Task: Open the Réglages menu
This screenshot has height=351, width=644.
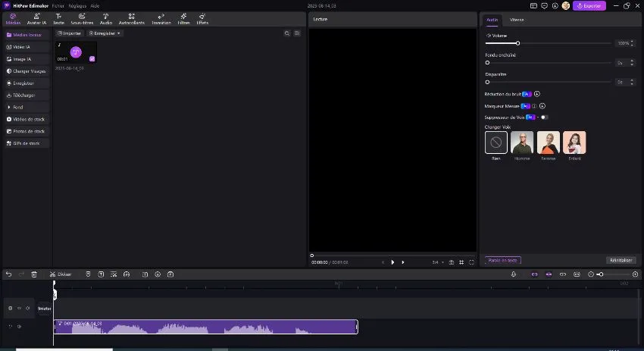Action: [x=77, y=6]
